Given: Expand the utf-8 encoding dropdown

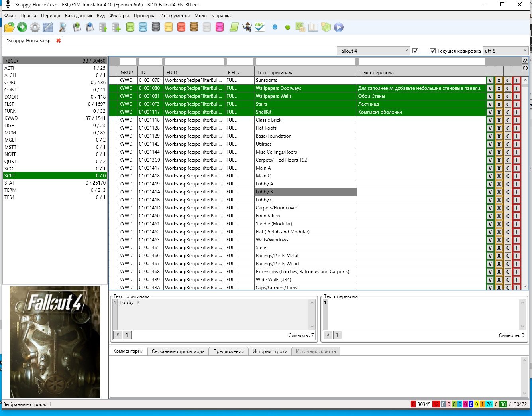Looking at the screenshot, I should click(505, 51).
